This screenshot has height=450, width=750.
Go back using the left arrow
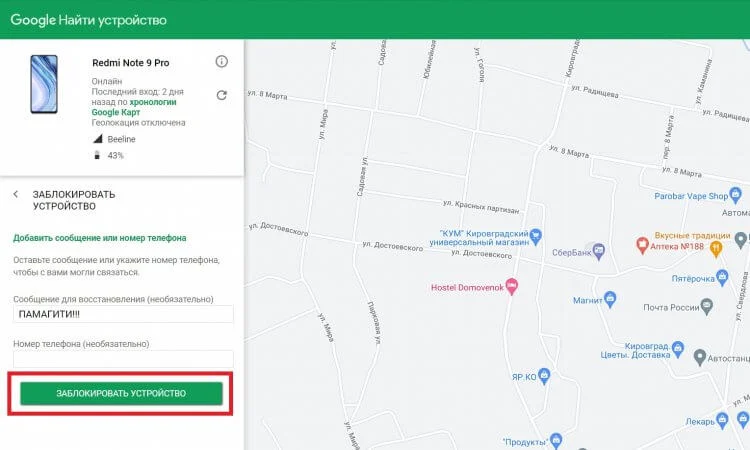tap(16, 194)
